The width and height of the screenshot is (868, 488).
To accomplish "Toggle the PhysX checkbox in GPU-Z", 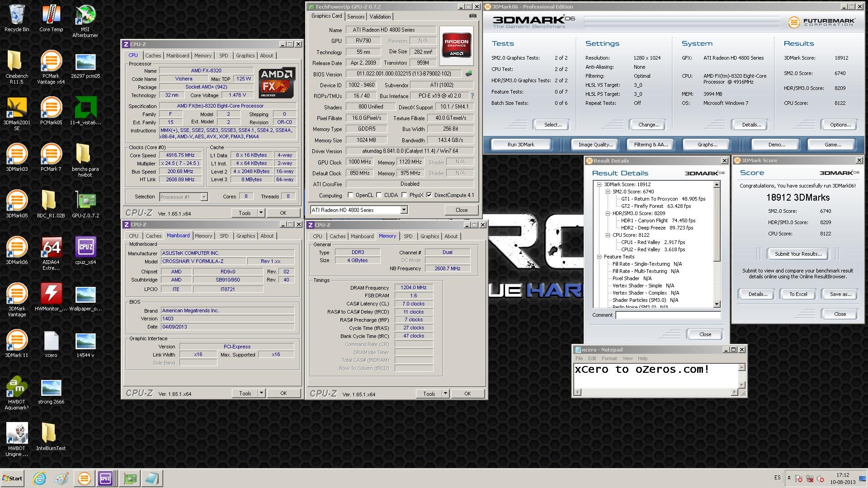I will coord(404,195).
